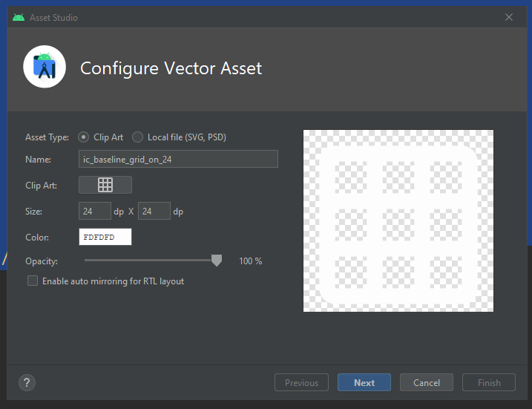Image resolution: width=532 pixels, height=409 pixels.
Task: Click the Finish button
Action: [489, 383]
